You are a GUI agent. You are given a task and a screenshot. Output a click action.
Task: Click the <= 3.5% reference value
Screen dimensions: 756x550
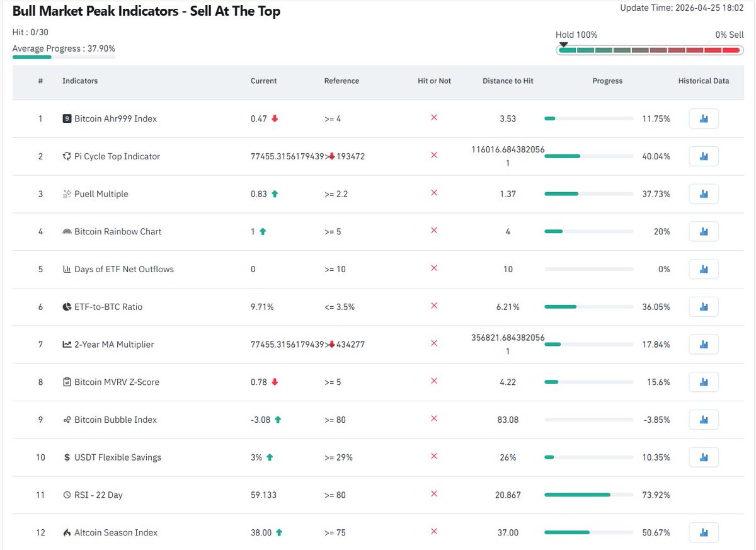(x=340, y=307)
